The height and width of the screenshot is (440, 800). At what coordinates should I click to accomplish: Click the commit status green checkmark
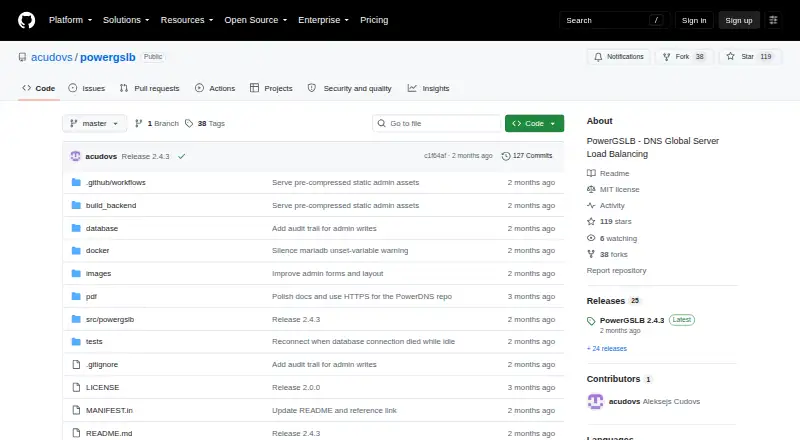point(182,156)
